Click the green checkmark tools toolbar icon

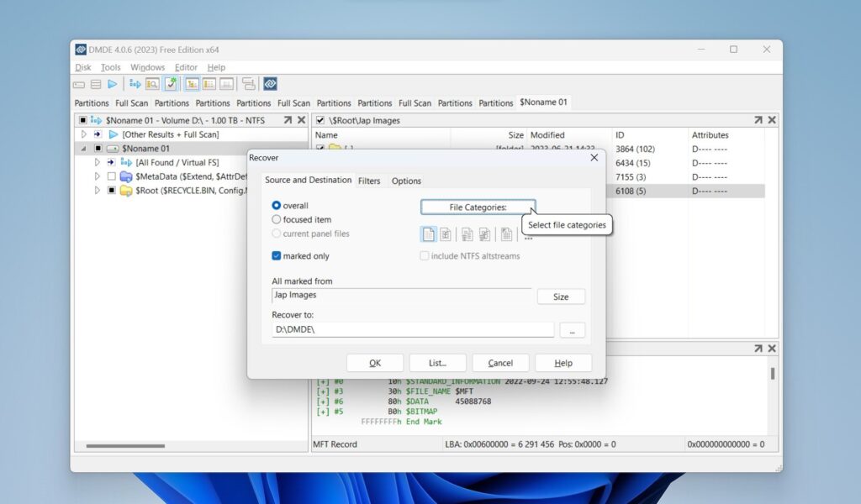pos(170,83)
